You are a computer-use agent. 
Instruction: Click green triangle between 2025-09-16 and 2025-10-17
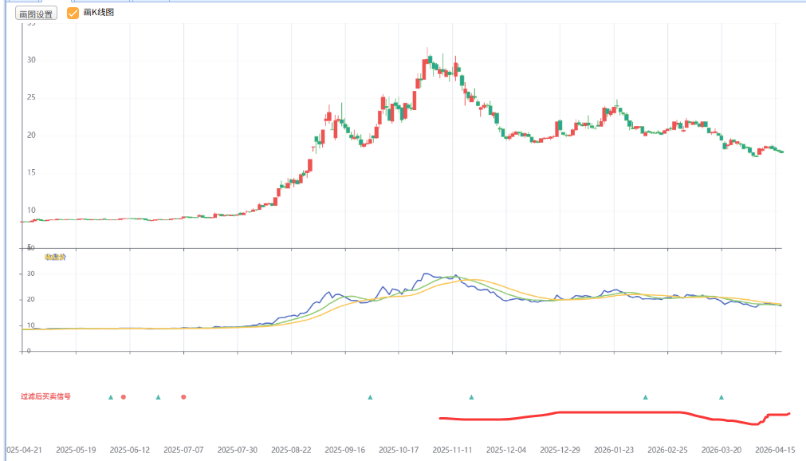(370, 397)
